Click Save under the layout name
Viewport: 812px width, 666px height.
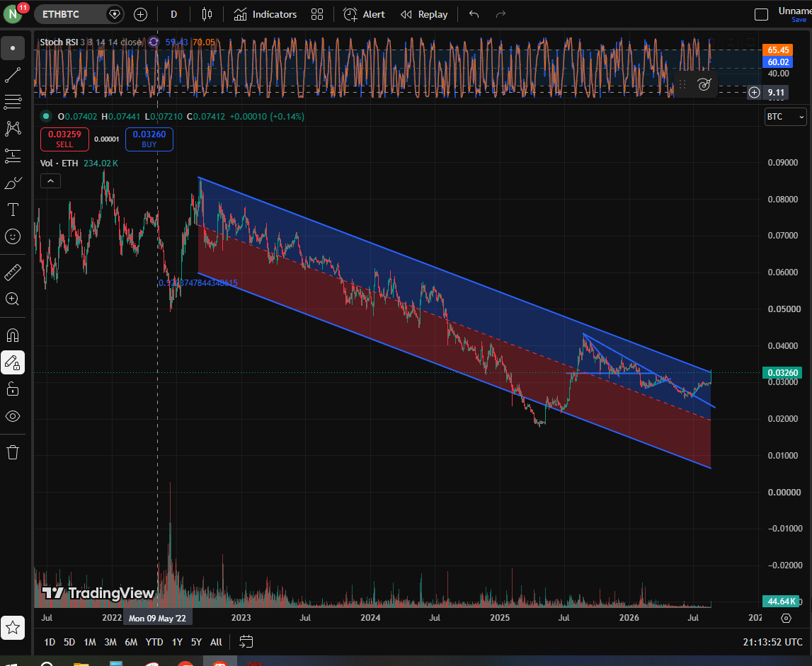(x=799, y=21)
